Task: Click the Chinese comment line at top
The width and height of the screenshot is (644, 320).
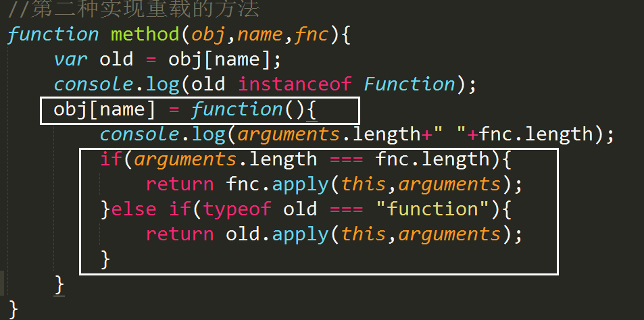Action: click(x=134, y=9)
